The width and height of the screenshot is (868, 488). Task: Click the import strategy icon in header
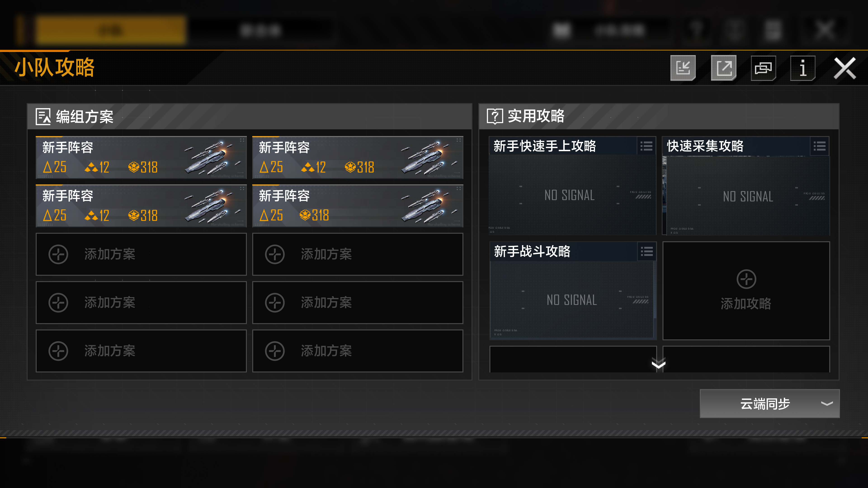point(683,68)
